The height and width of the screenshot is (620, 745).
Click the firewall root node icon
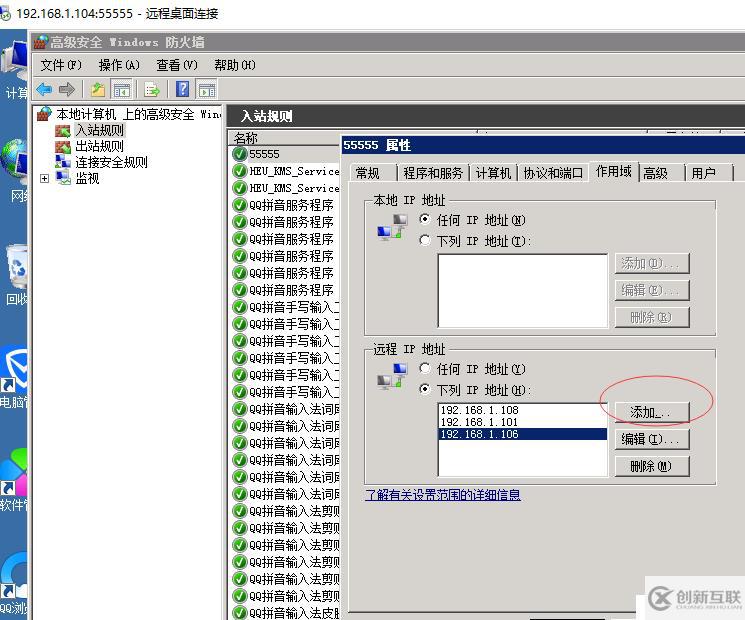pyautogui.click(x=44, y=114)
